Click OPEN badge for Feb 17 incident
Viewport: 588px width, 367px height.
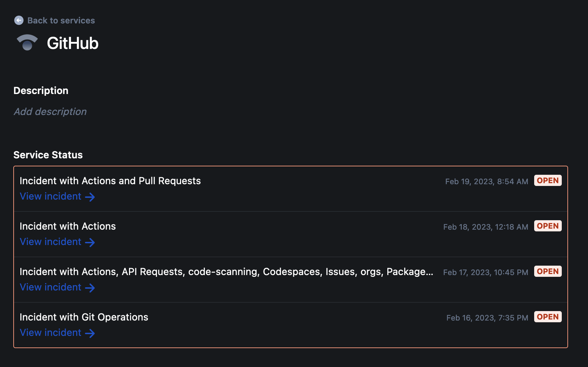click(x=548, y=272)
